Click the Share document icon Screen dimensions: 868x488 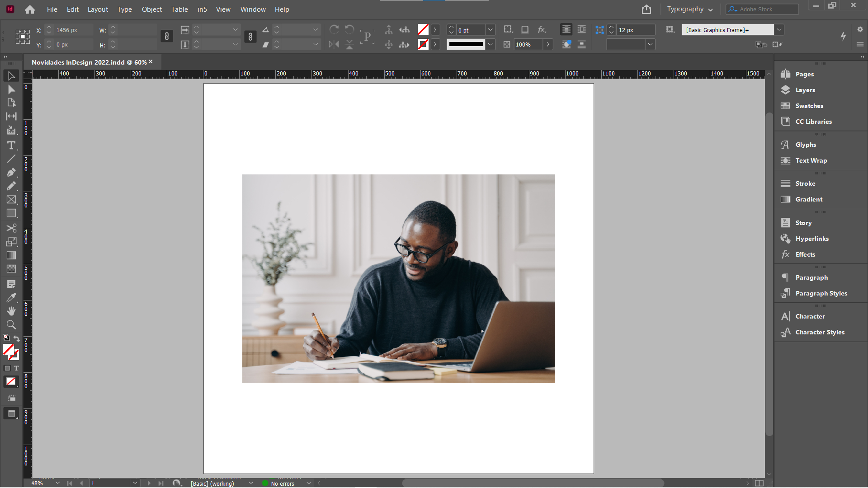point(646,9)
